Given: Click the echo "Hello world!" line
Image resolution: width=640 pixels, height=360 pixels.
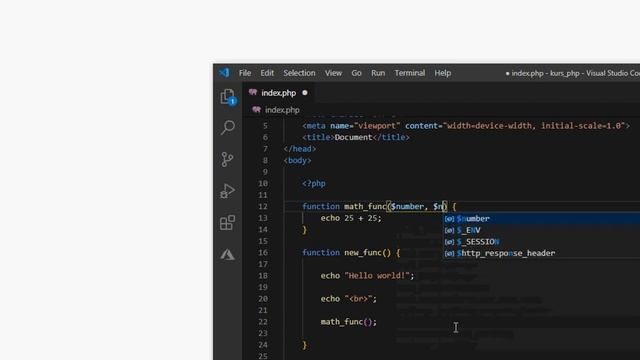Looking at the screenshot, I should [367, 276].
